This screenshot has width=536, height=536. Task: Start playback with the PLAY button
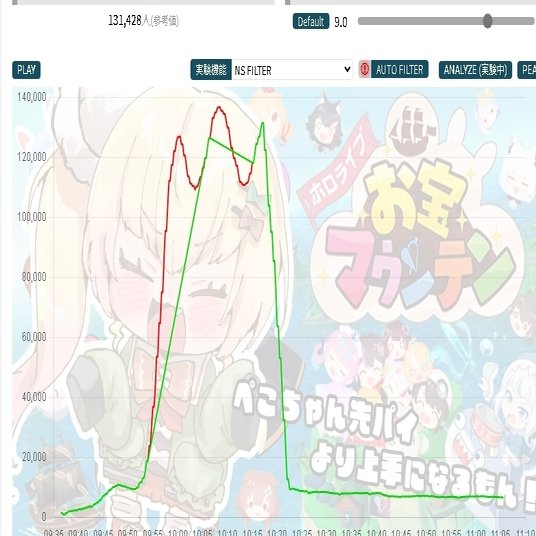pyautogui.click(x=26, y=70)
